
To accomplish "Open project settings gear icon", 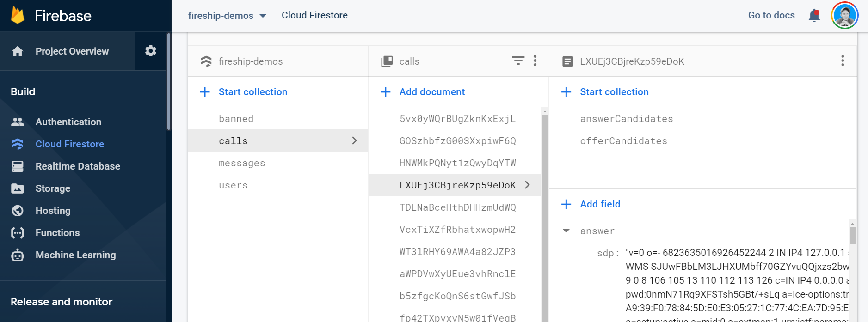I will (x=150, y=51).
